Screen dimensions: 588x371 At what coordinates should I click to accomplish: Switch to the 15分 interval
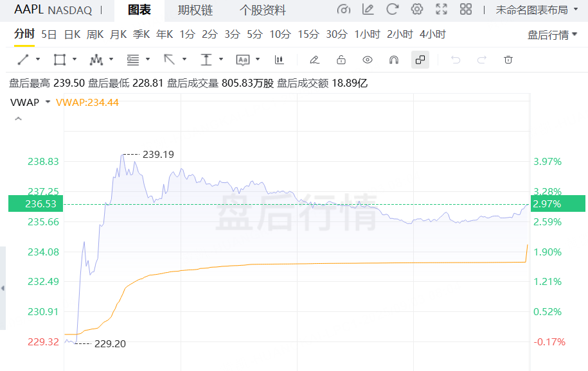point(308,35)
